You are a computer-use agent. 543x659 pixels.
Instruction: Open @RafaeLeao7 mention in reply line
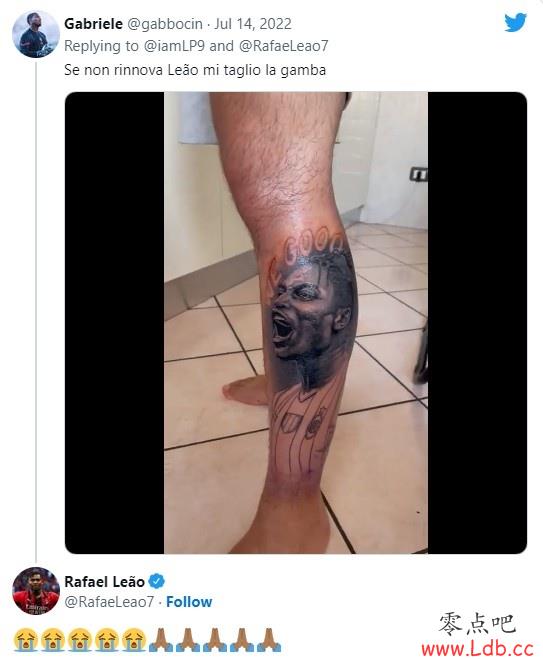tap(284, 46)
